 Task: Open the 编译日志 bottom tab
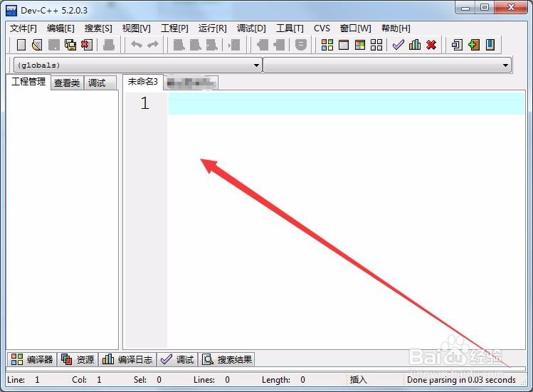coord(127,359)
